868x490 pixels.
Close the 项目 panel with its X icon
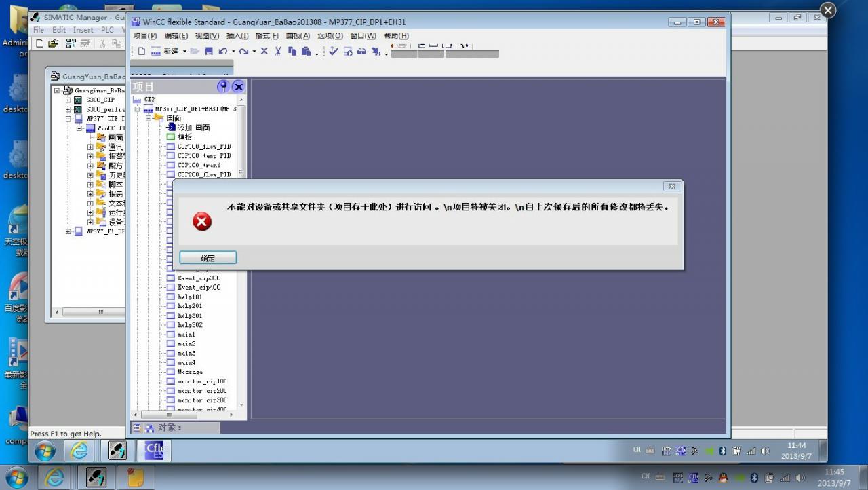[238, 86]
